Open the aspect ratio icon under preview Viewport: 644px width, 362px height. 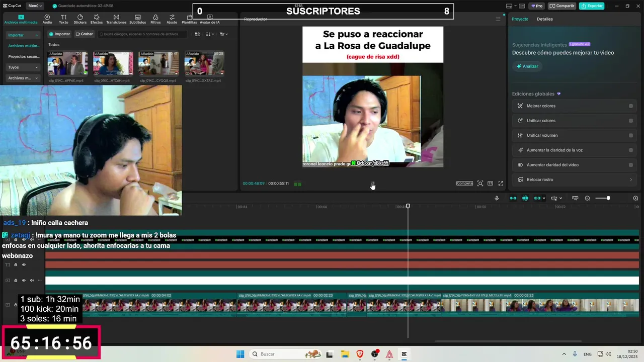pos(490,184)
